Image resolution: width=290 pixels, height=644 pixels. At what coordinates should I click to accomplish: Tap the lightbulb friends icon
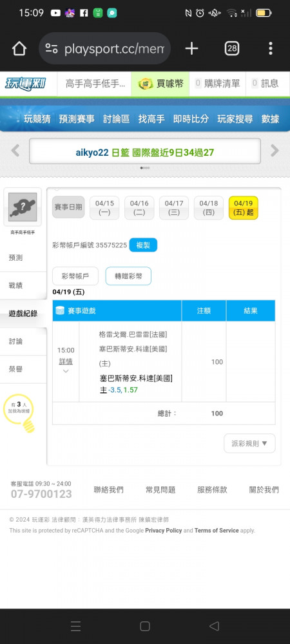(20, 413)
